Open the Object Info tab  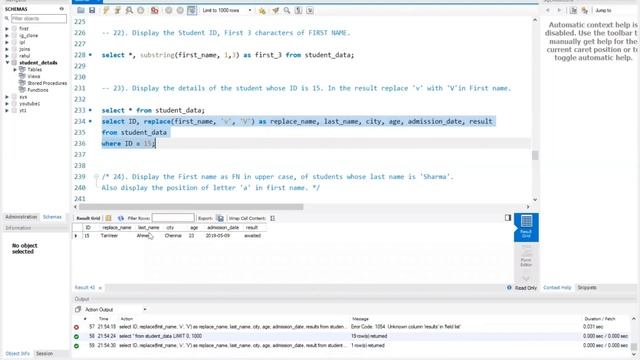(17, 353)
